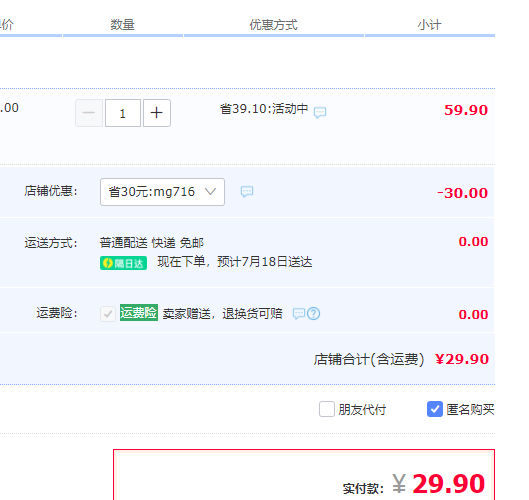The width and height of the screenshot is (529, 500).
Task: Open the question mark help icon for 运费险
Action: pos(313,314)
